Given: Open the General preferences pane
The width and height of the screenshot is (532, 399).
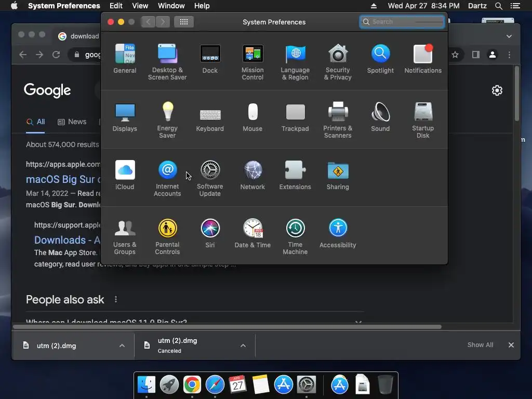Looking at the screenshot, I should [125, 59].
